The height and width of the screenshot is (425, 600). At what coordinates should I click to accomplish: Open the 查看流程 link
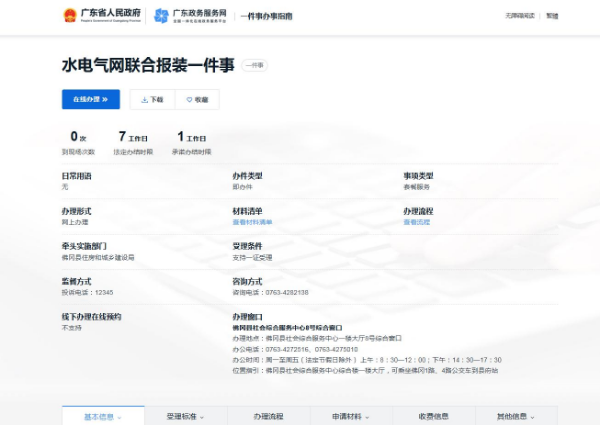click(416, 222)
